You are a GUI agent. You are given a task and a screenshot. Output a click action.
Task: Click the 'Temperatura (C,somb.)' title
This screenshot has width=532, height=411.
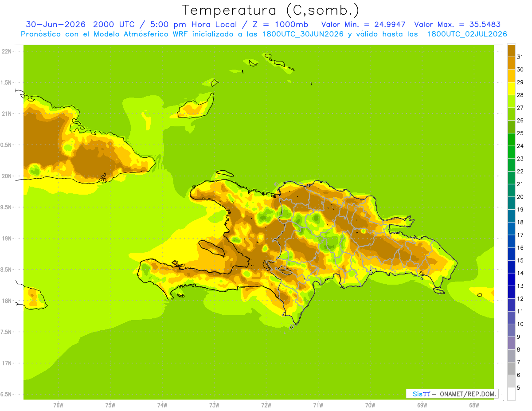pos(270,10)
